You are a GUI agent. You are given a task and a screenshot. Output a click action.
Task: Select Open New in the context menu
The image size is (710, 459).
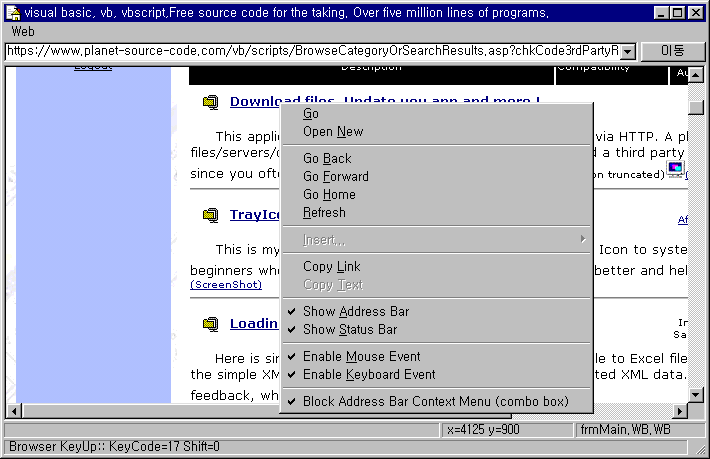(x=437, y=132)
